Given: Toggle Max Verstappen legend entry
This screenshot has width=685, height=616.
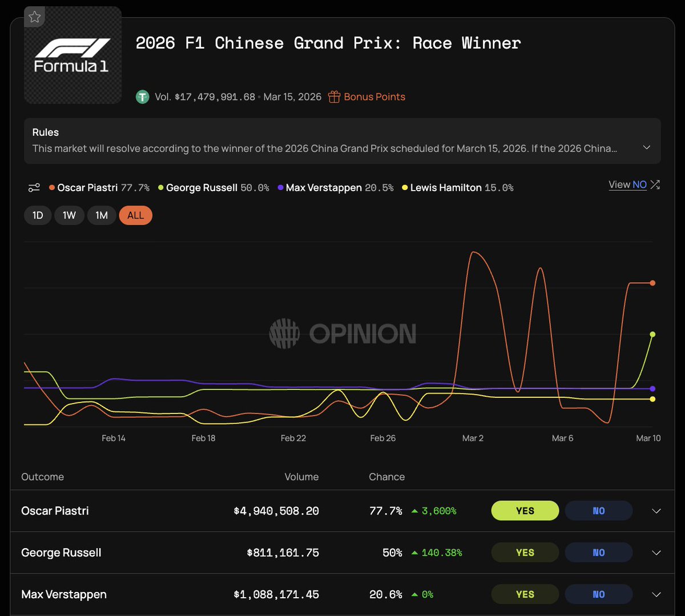Looking at the screenshot, I should pos(336,188).
